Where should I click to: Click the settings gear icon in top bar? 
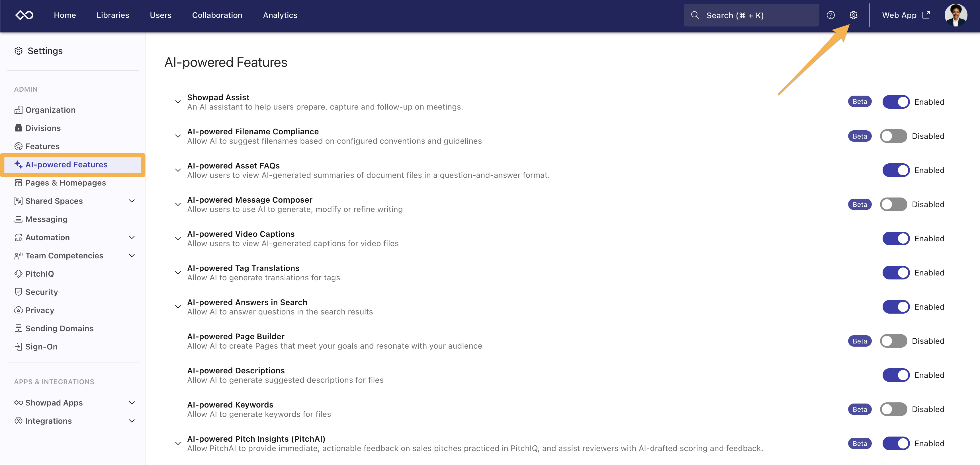coord(853,15)
